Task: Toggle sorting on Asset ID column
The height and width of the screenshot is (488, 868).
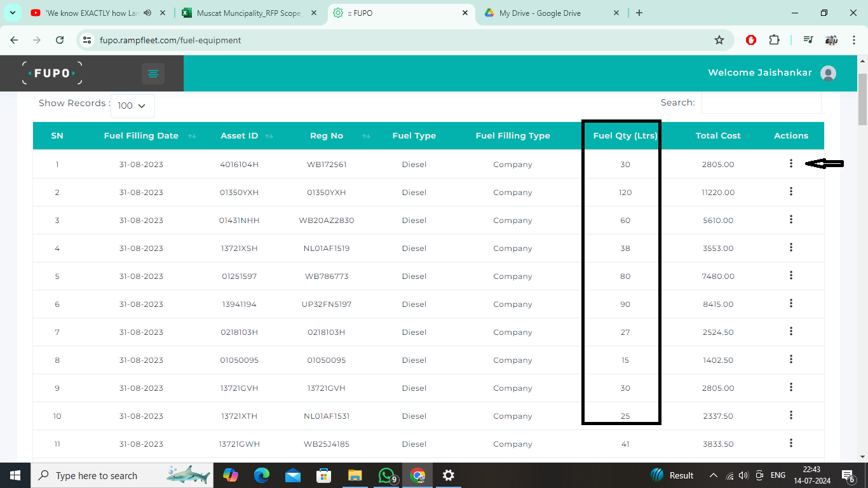Action: pyautogui.click(x=269, y=135)
